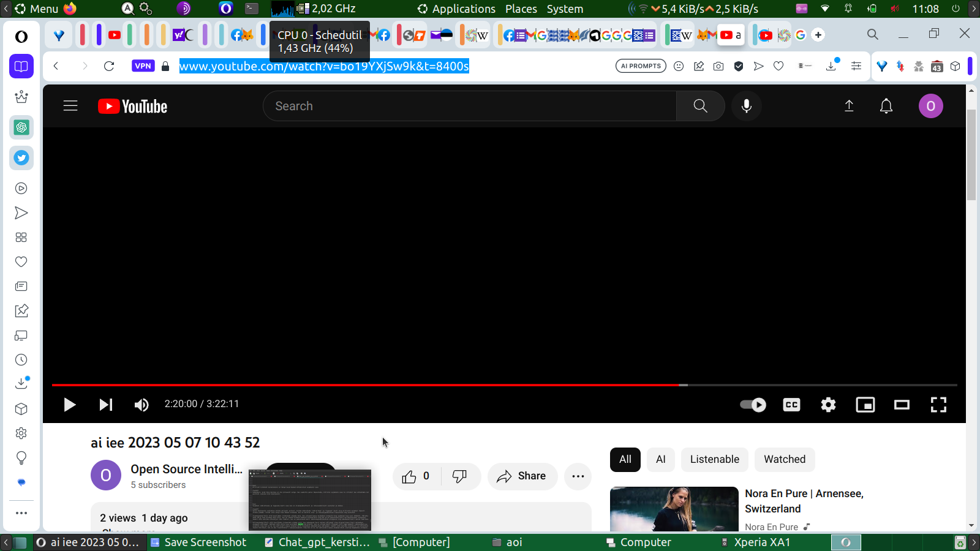Viewport: 980px width, 551px height.
Task: Enter full screen video mode
Action: click(938, 405)
